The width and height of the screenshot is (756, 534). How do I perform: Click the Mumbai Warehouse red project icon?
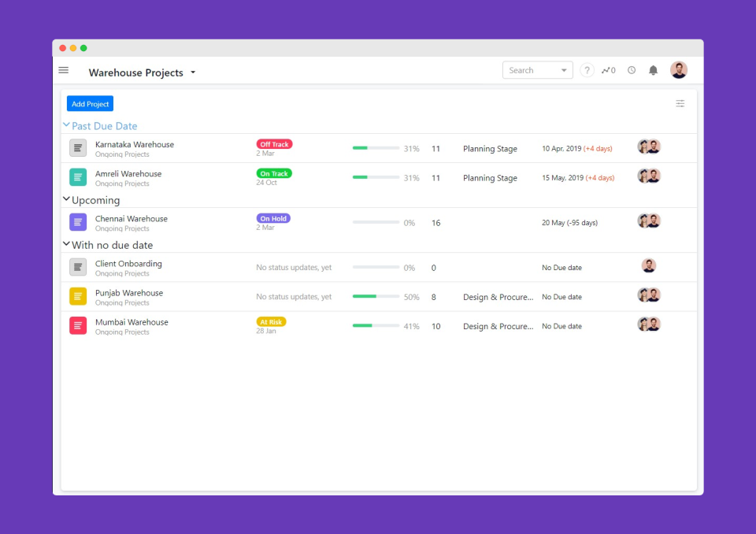point(76,325)
